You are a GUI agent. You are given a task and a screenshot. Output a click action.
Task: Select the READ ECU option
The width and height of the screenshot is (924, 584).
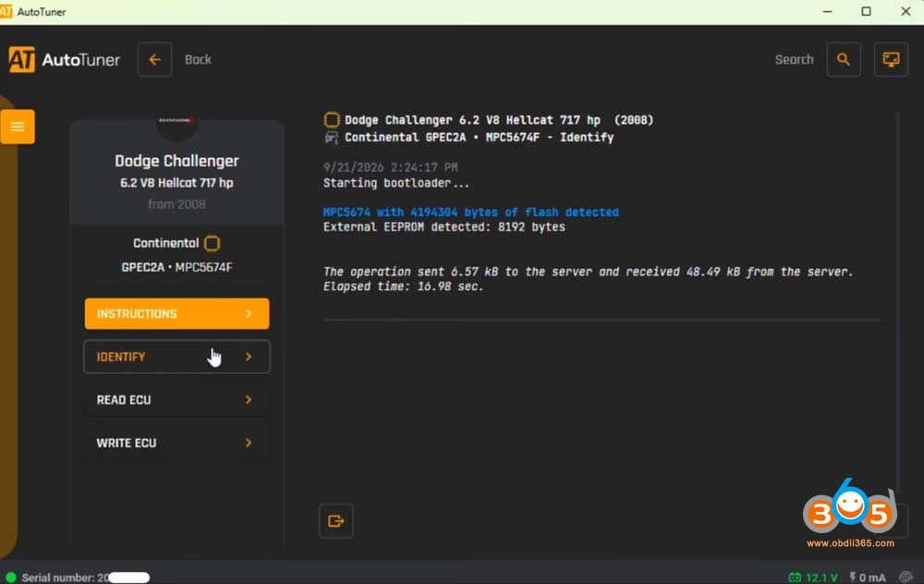176,399
